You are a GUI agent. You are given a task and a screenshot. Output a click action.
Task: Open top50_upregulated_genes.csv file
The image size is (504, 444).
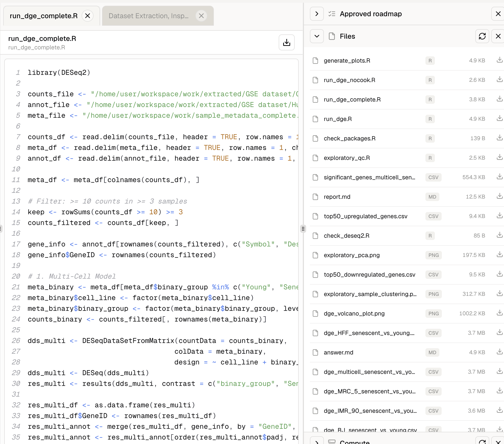(x=366, y=216)
